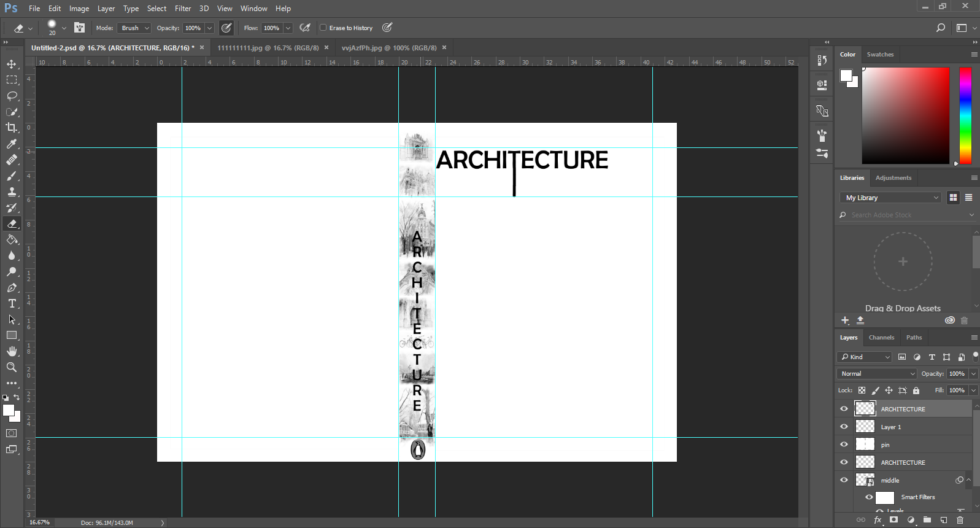Select the Rectangle shape tool
Image resolution: width=980 pixels, height=528 pixels.
pyautogui.click(x=12, y=335)
